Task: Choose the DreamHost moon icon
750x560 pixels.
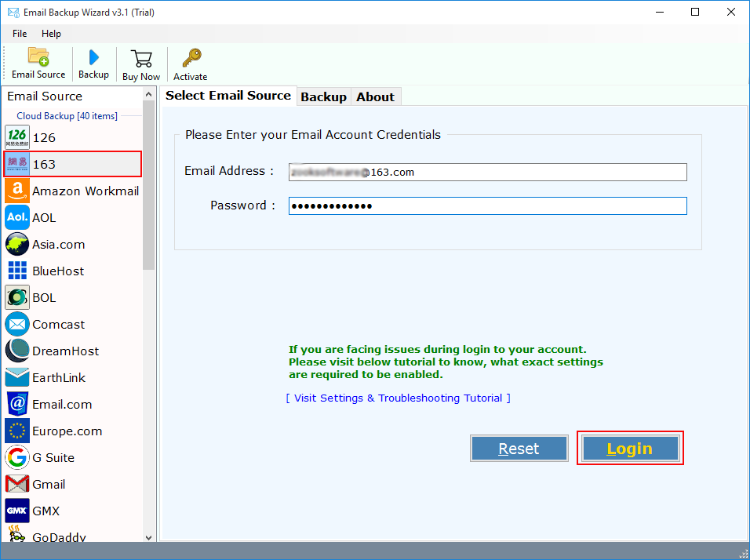Action: 17,351
